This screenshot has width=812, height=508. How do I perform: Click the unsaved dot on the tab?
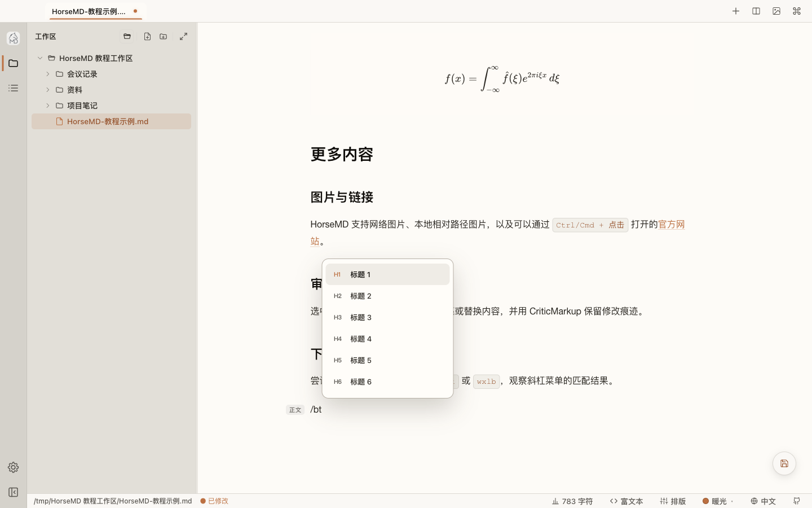[x=135, y=11]
